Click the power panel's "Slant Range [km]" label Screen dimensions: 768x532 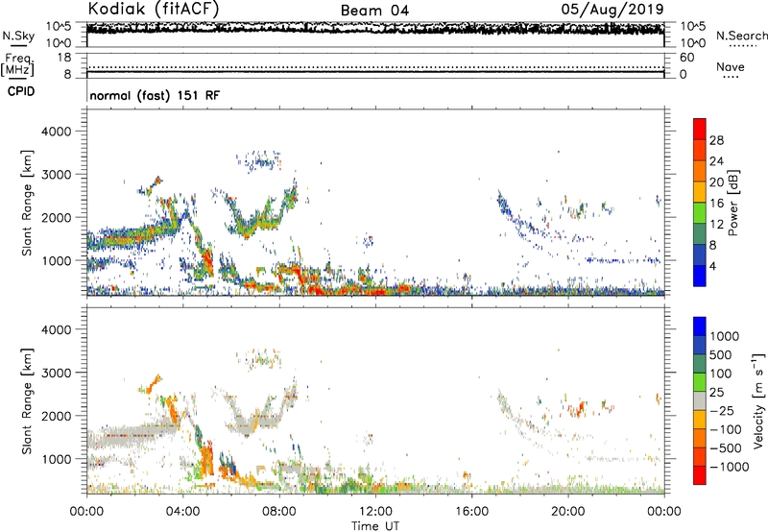(x=27, y=203)
